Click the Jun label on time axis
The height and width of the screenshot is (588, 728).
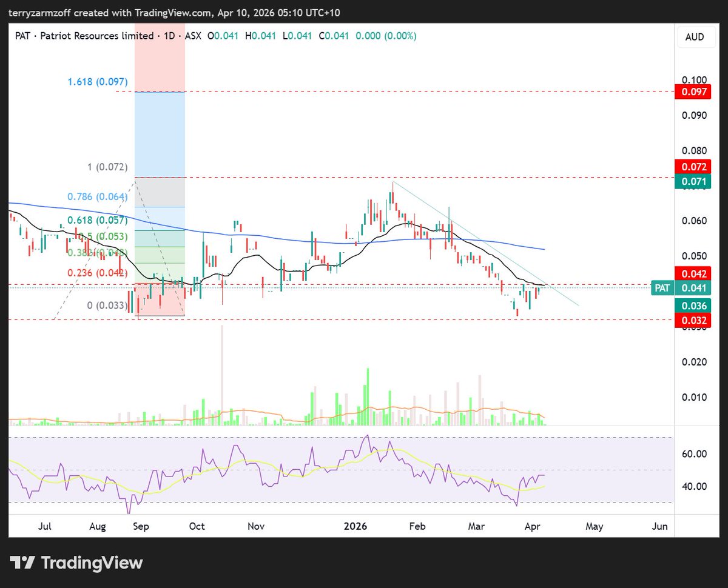click(660, 526)
